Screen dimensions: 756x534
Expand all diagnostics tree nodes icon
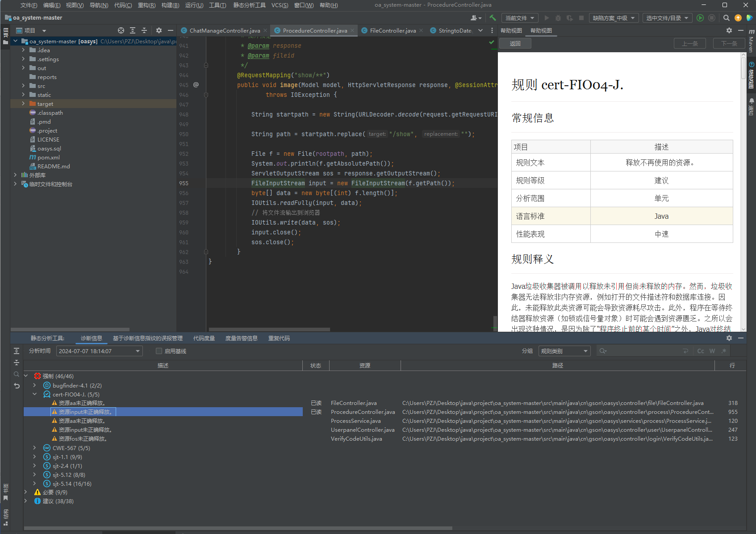17,351
